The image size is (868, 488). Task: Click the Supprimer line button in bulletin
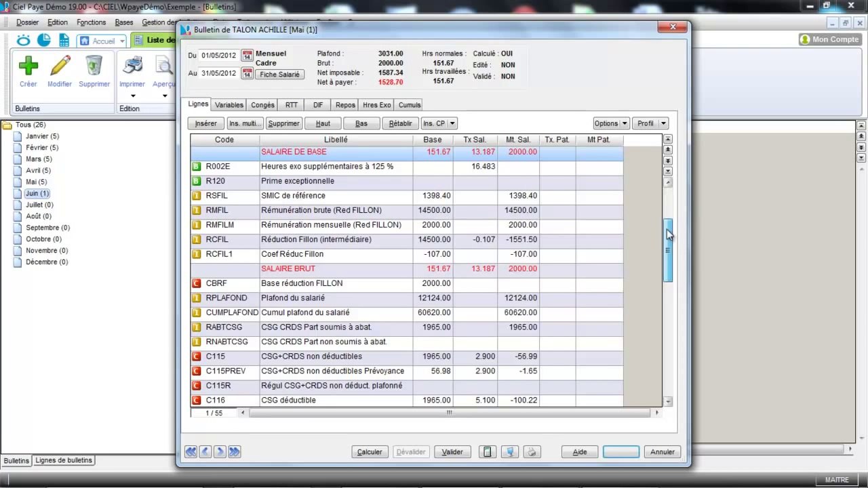(283, 123)
